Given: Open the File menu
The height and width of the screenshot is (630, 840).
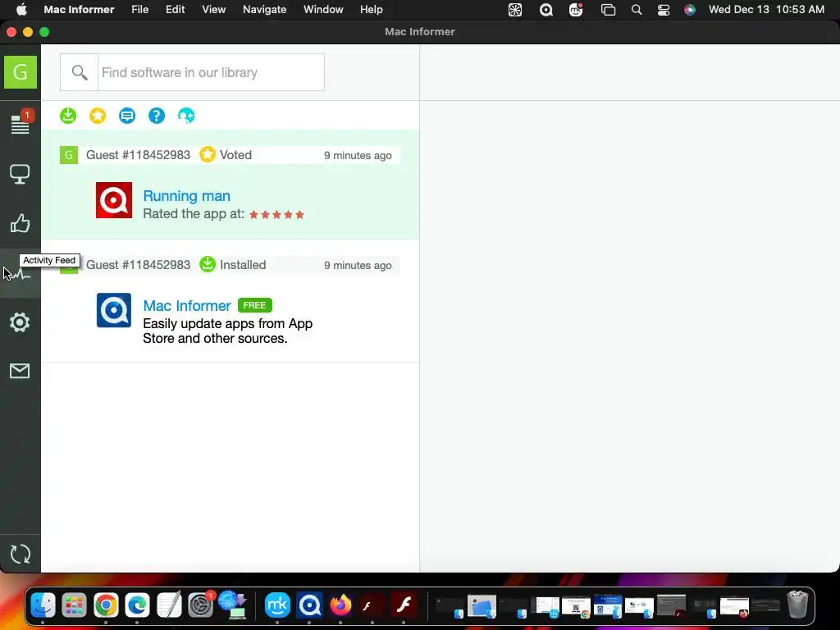Looking at the screenshot, I should coord(139,10).
